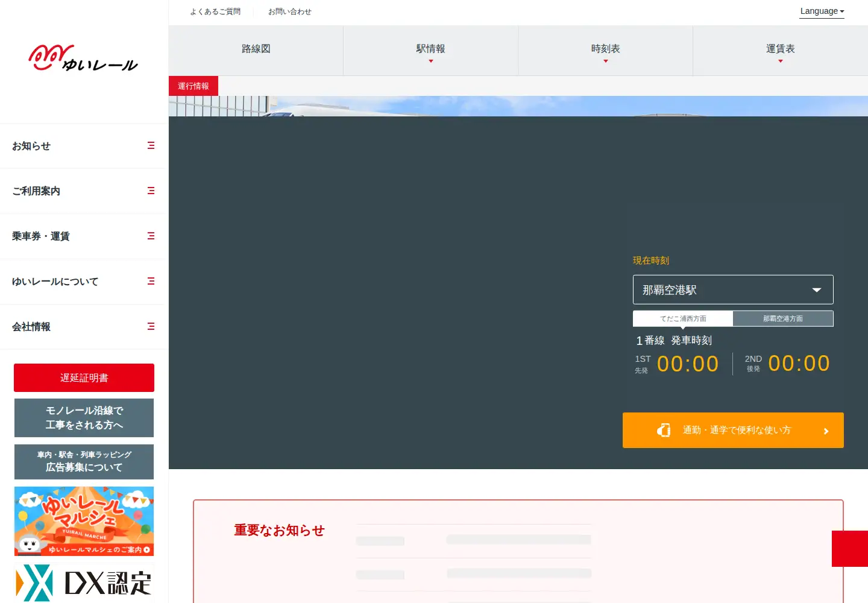Open the お知らせ sidebar menu
Screen dimensions: 868x603
click(x=84, y=146)
